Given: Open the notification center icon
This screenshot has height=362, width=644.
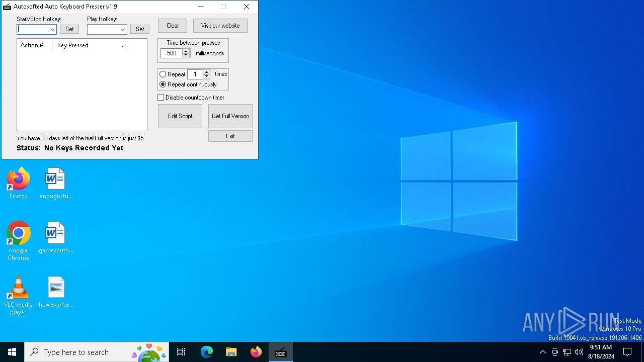Looking at the screenshot, I should click(x=627, y=352).
